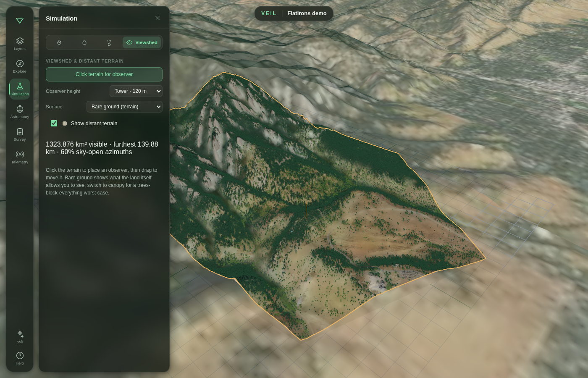This screenshot has width=588, height=378.
Task: Uncheck the Show distant terrain checkbox
Action: point(54,123)
